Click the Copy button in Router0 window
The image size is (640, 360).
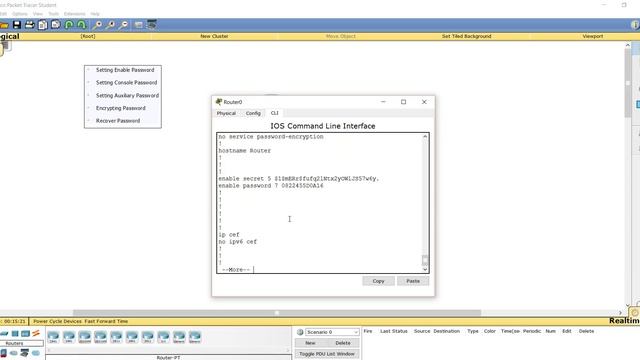click(x=378, y=281)
